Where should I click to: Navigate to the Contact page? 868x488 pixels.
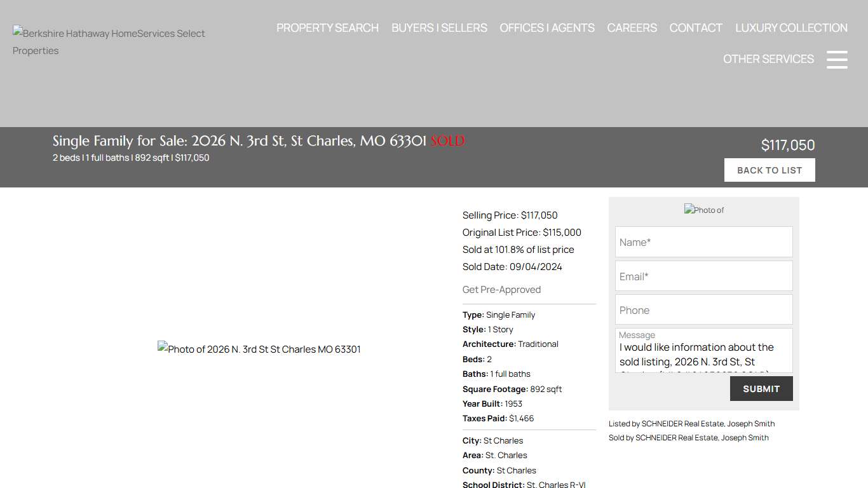(696, 28)
